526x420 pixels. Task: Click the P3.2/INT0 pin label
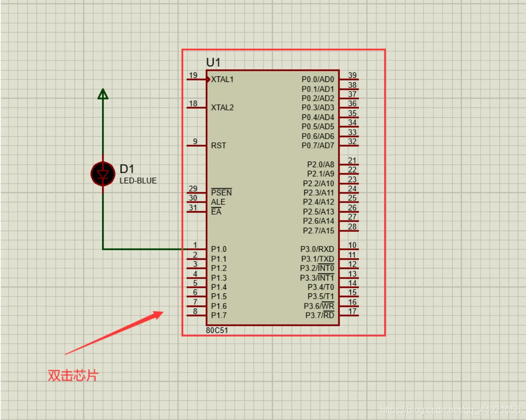coord(317,268)
